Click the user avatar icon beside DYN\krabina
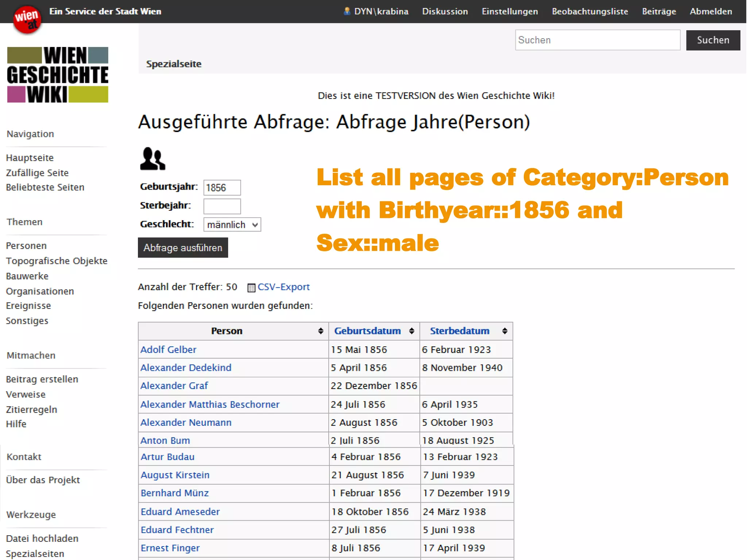 [x=347, y=11]
